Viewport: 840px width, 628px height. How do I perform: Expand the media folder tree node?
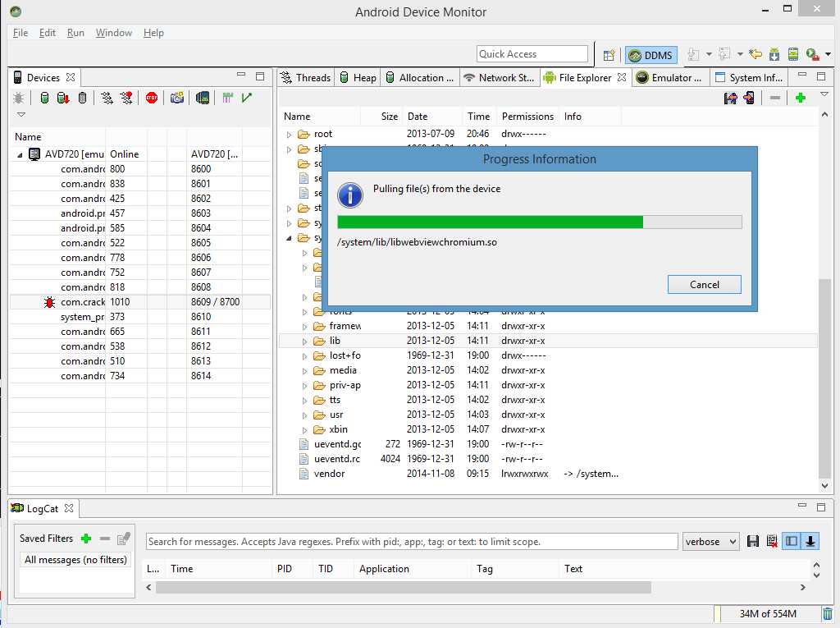305,370
